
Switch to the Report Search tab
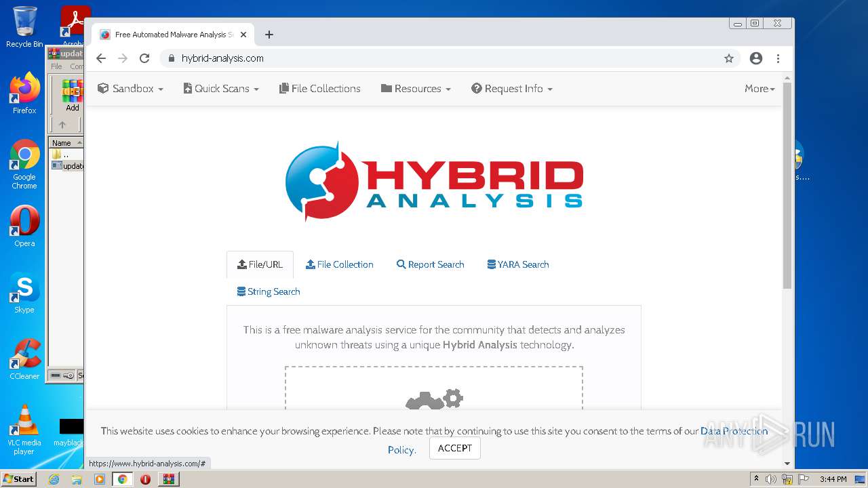click(431, 264)
